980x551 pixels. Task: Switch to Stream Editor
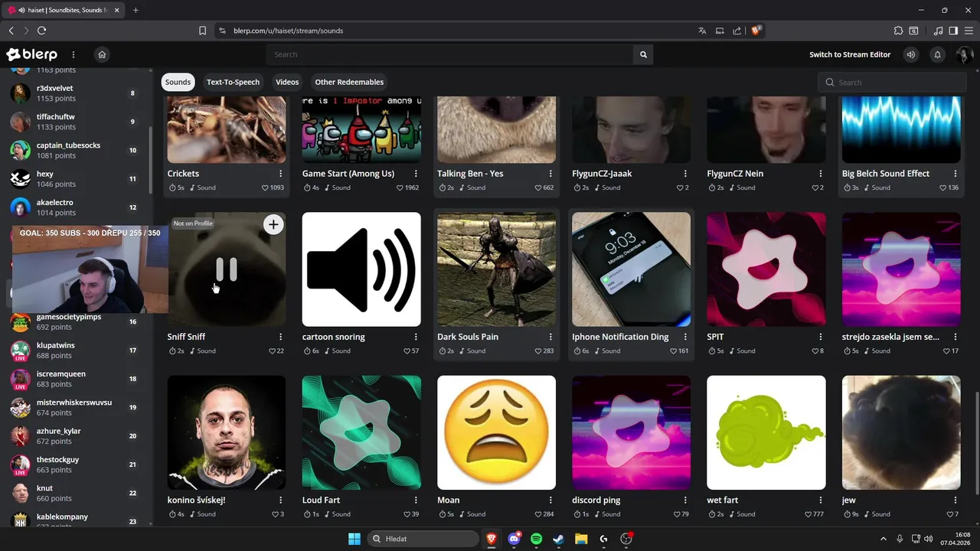(x=850, y=54)
